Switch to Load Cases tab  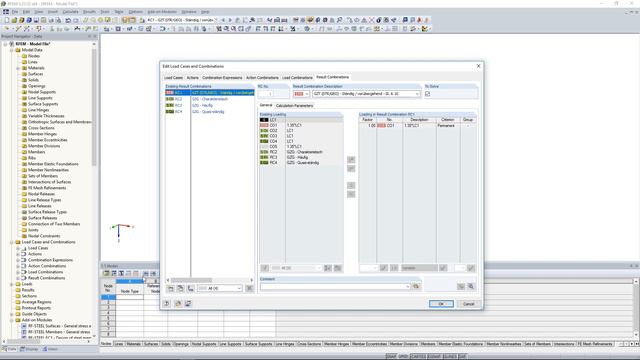click(x=173, y=78)
